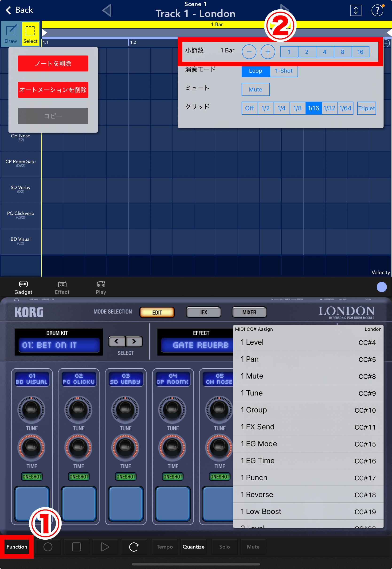392x569 pixels.
Task: Set bar length to 16
Action: (x=360, y=52)
